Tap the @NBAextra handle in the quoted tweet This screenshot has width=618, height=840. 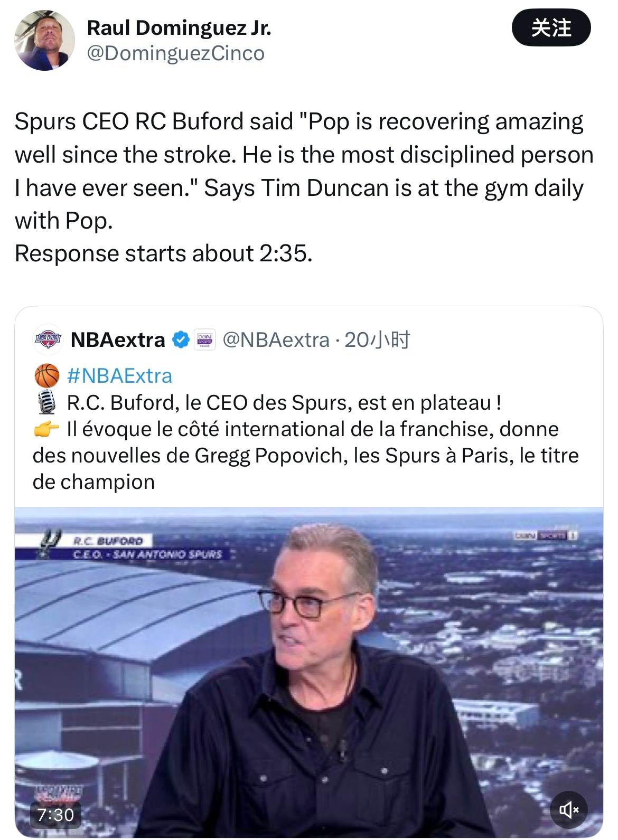[x=276, y=339]
